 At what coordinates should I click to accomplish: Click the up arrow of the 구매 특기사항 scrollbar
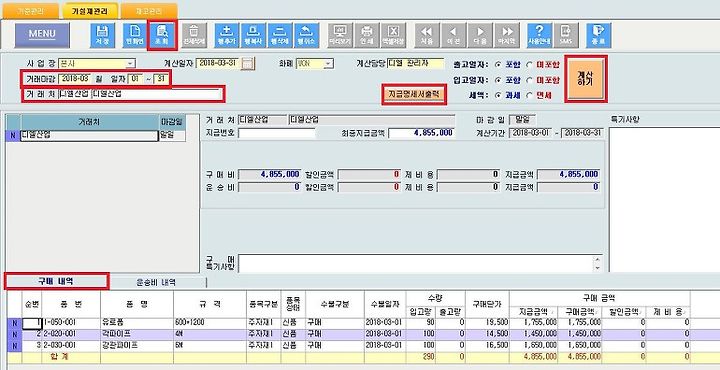tap(598, 259)
